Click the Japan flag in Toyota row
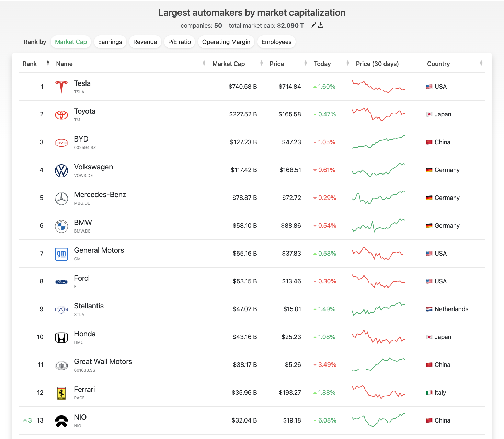The height and width of the screenshot is (439, 504). click(429, 114)
